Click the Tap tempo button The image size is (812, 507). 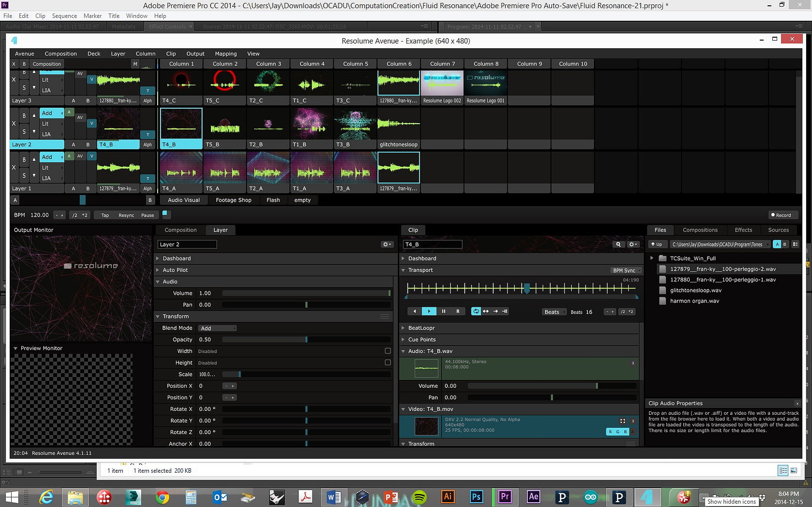(x=105, y=215)
